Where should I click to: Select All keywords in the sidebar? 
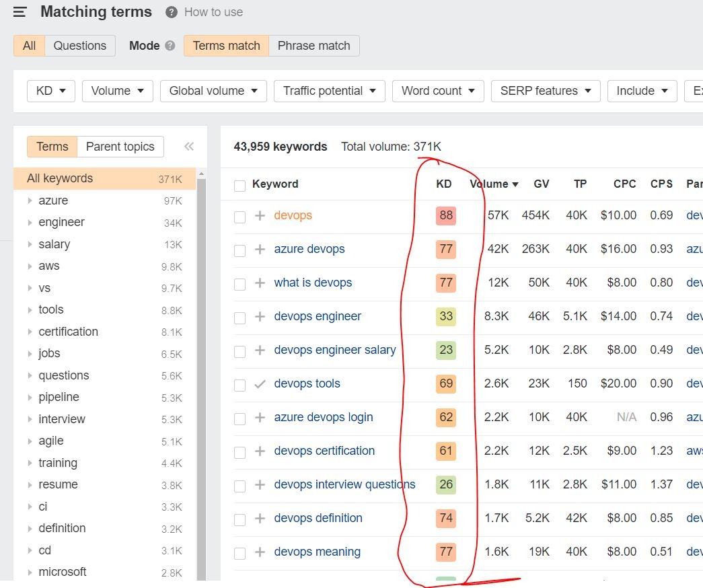60,178
